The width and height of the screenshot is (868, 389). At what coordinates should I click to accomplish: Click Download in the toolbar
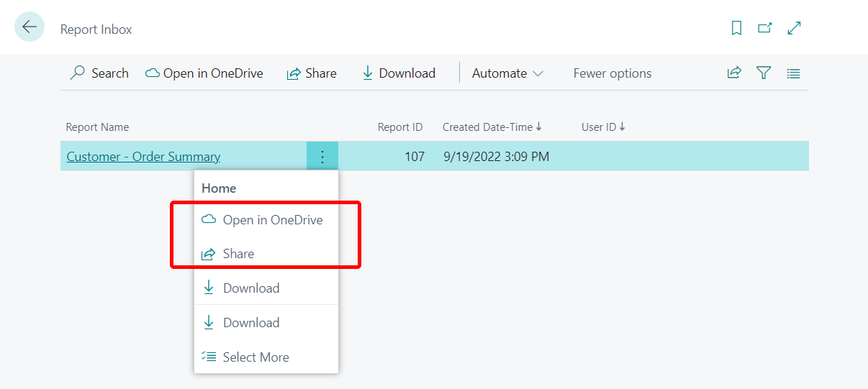tap(398, 73)
